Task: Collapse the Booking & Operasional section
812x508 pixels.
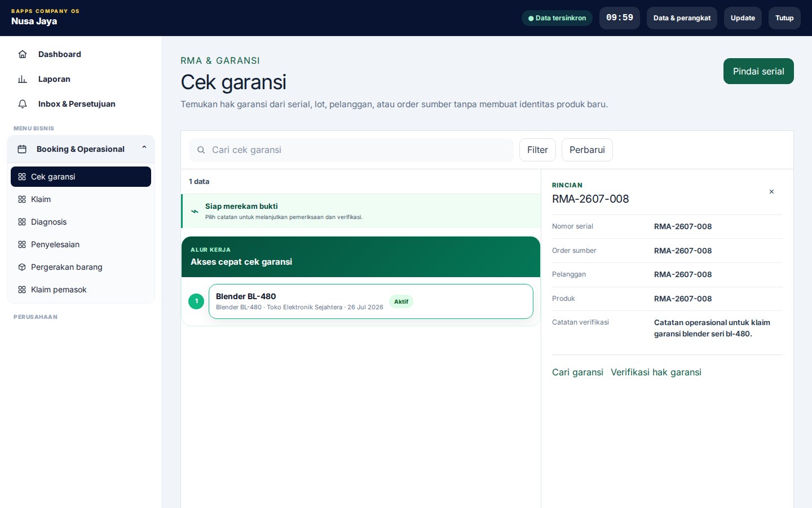Action: (144, 147)
